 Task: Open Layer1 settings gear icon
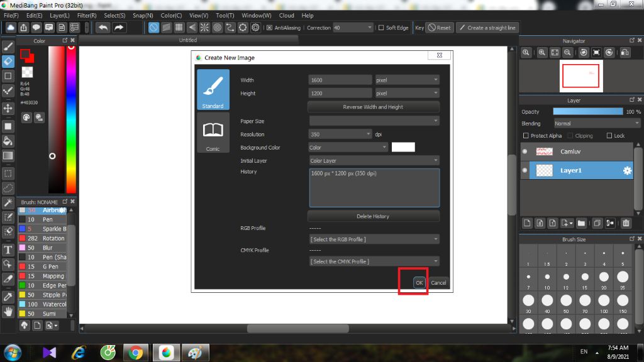627,170
